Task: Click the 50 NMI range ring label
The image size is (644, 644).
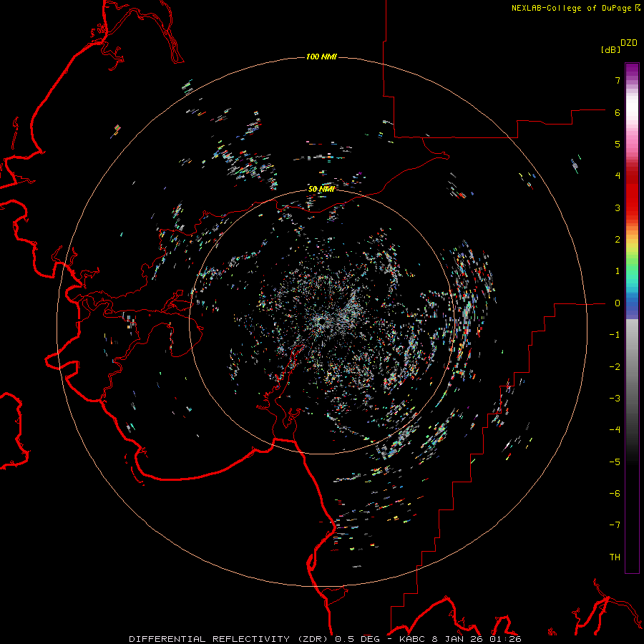Action: click(321, 189)
